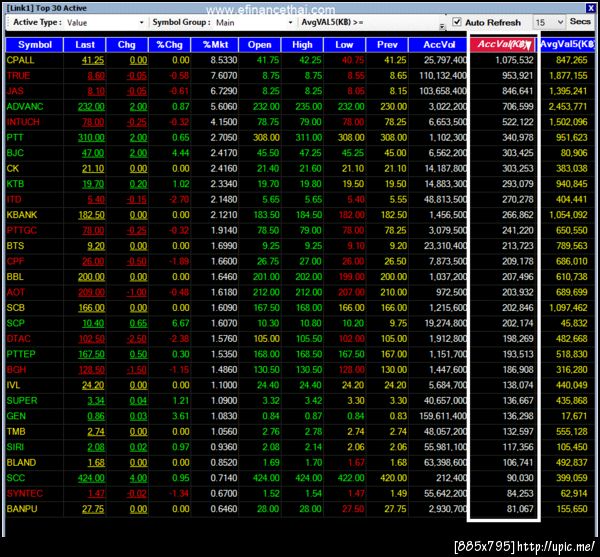Click CPALL last price 41.25
600x557 pixels.
pyautogui.click(x=93, y=60)
